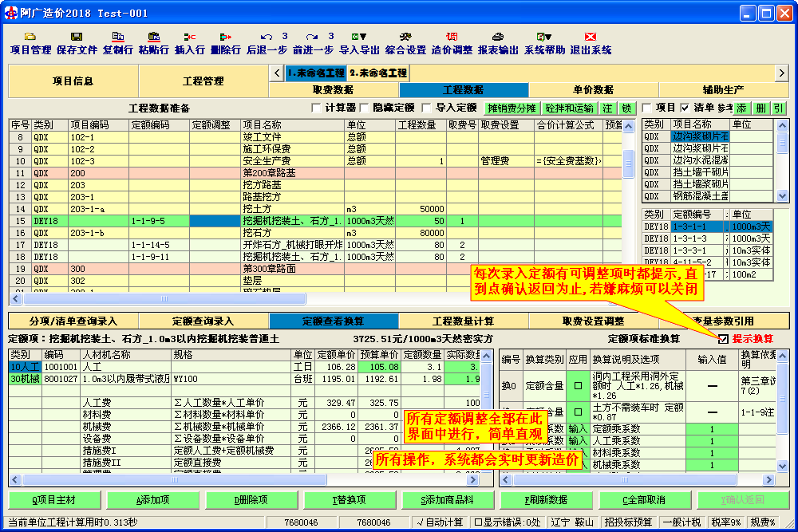Image resolution: width=798 pixels, height=532 pixels.
Task: Open the 项目信息 tab
Action: [x=73, y=81]
